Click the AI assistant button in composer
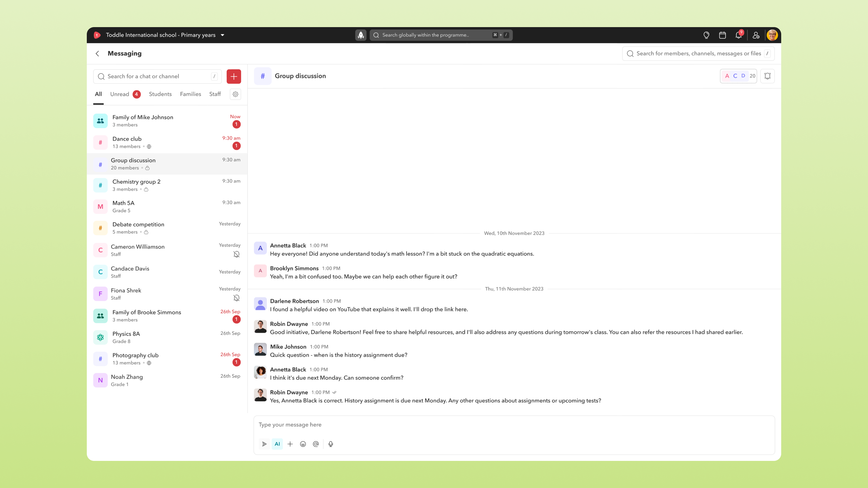Viewport: 868px width, 488px height. coord(277,444)
